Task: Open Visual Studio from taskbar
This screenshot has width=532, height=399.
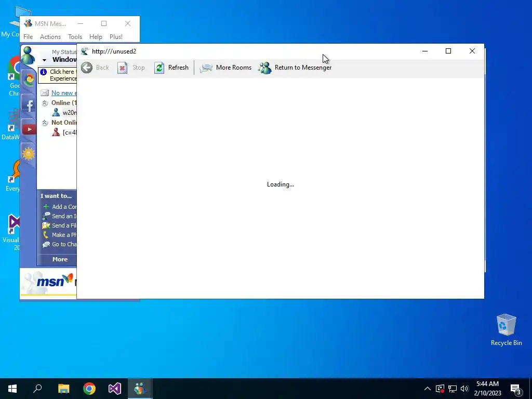Action: pos(115,389)
